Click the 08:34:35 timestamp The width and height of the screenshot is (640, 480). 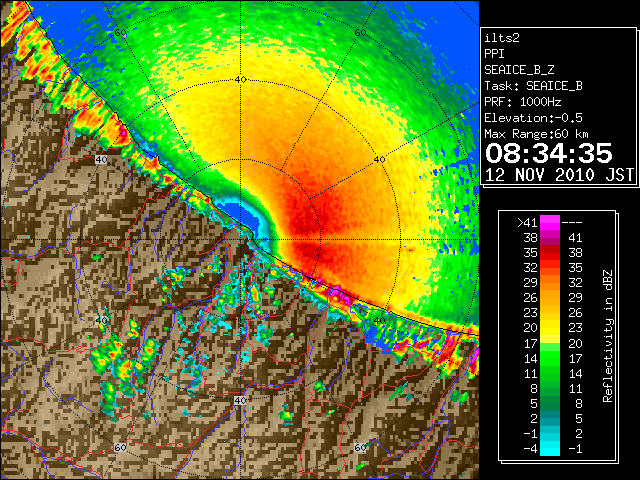[x=549, y=153]
